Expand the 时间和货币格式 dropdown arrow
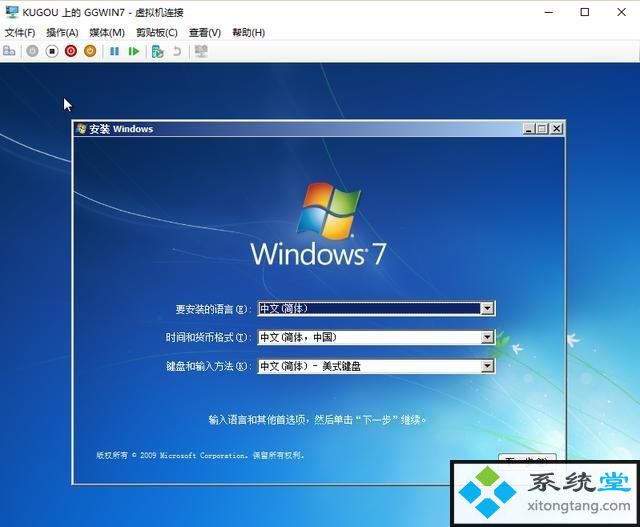 coord(487,338)
